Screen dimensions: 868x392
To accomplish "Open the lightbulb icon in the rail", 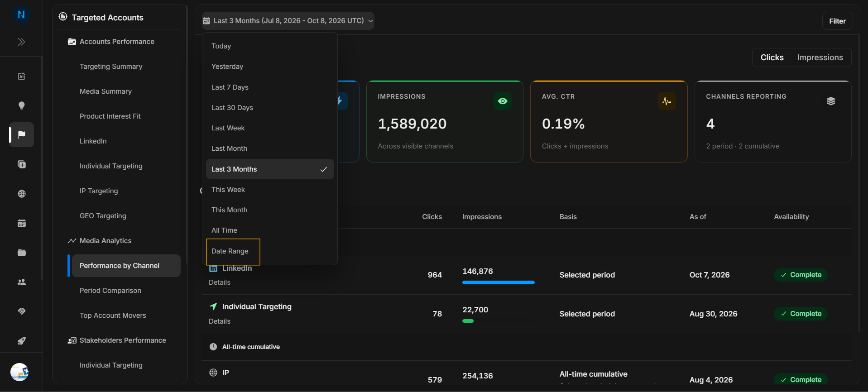I will click(21, 105).
